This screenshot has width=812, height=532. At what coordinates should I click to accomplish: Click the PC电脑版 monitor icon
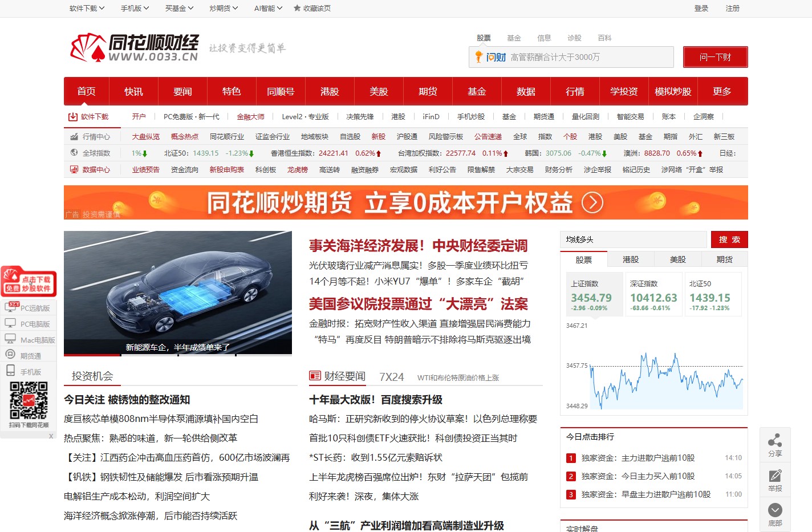(x=10, y=323)
